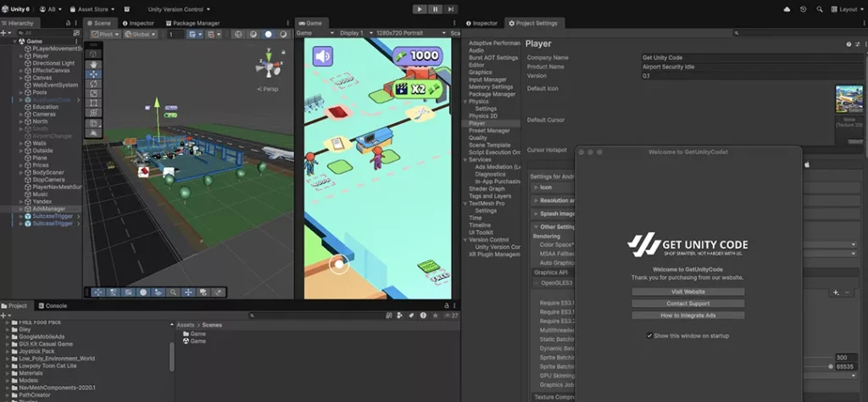Click the Pause button in the toolbar

(435, 9)
